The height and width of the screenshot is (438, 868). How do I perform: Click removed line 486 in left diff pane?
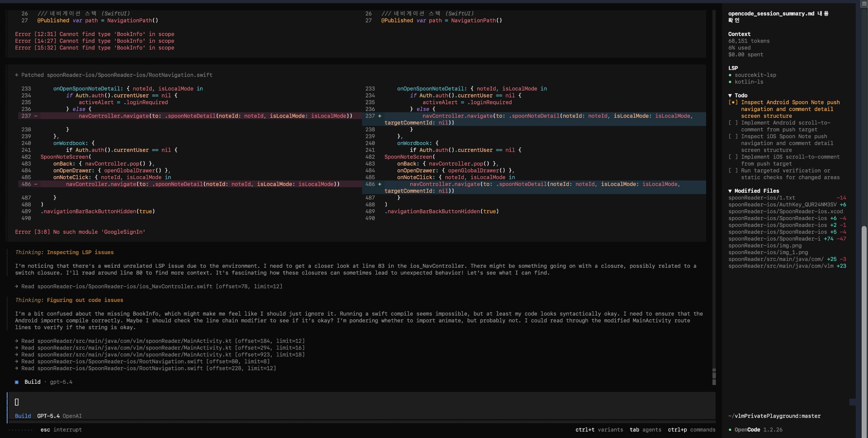click(190, 184)
